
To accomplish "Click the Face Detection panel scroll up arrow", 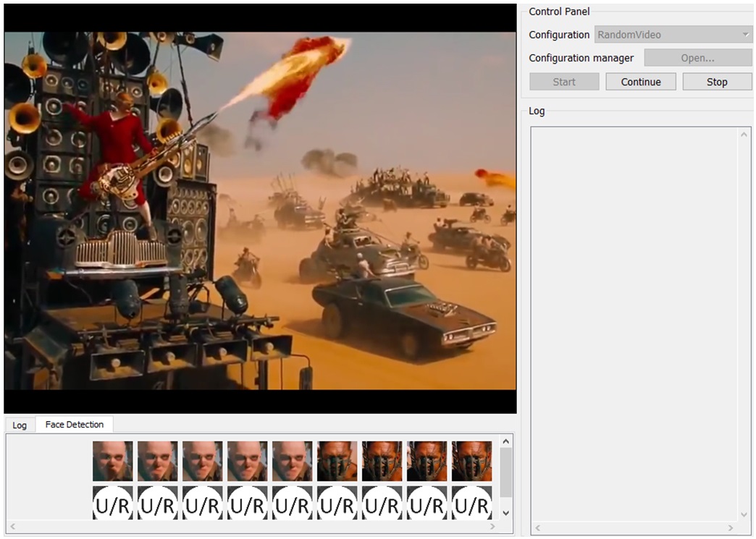I will tap(505, 441).
